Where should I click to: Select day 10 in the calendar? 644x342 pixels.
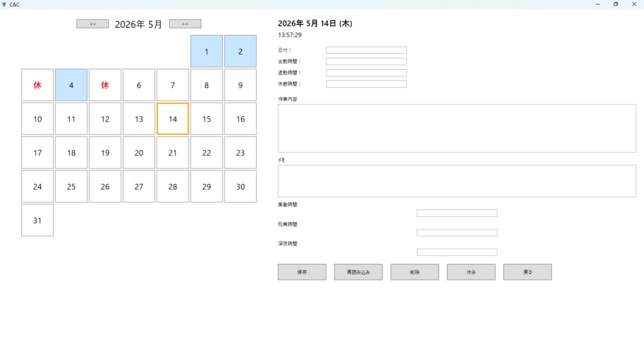37,119
